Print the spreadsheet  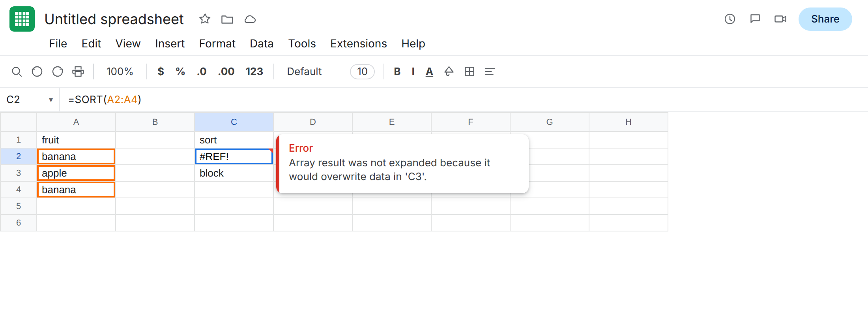(78, 71)
